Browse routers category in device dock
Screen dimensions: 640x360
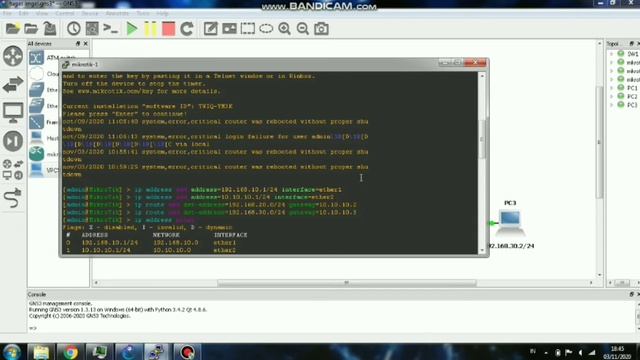click(x=13, y=56)
